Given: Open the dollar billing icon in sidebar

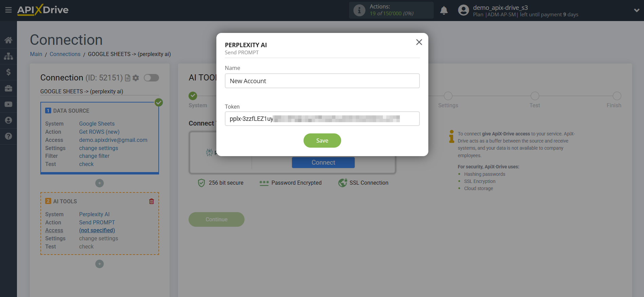Looking at the screenshot, I should 8,72.
